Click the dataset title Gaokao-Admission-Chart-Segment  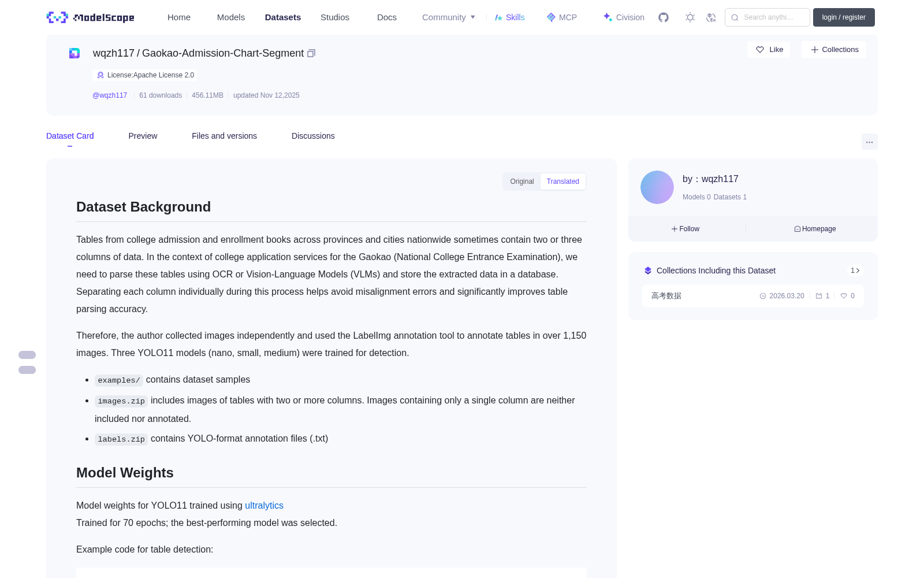(223, 53)
